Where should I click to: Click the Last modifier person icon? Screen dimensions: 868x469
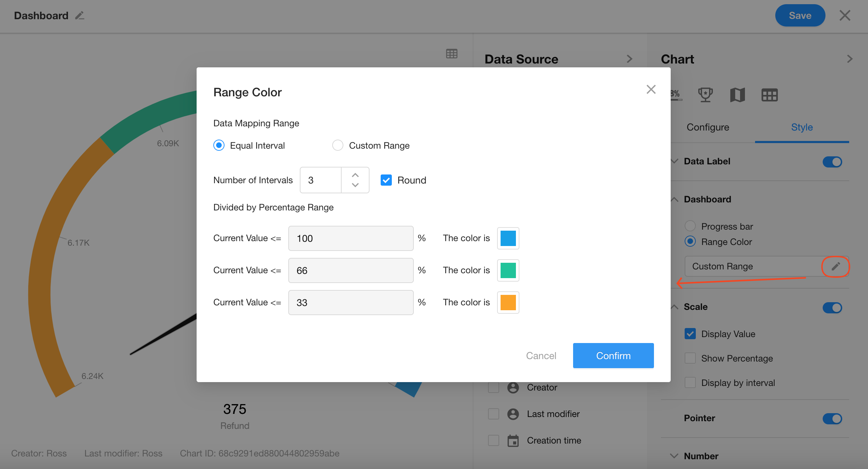pyautogui.click(x=513, y=414)
